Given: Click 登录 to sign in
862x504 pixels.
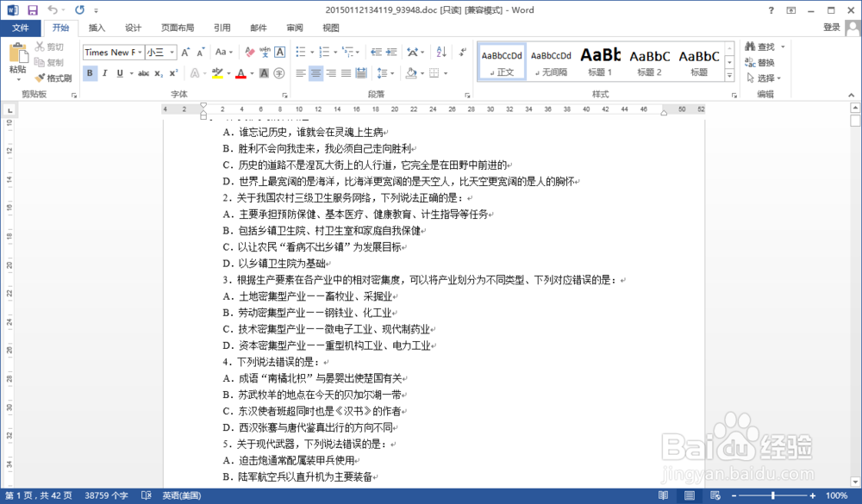Looking at the screenshot, I should (832, 28).
